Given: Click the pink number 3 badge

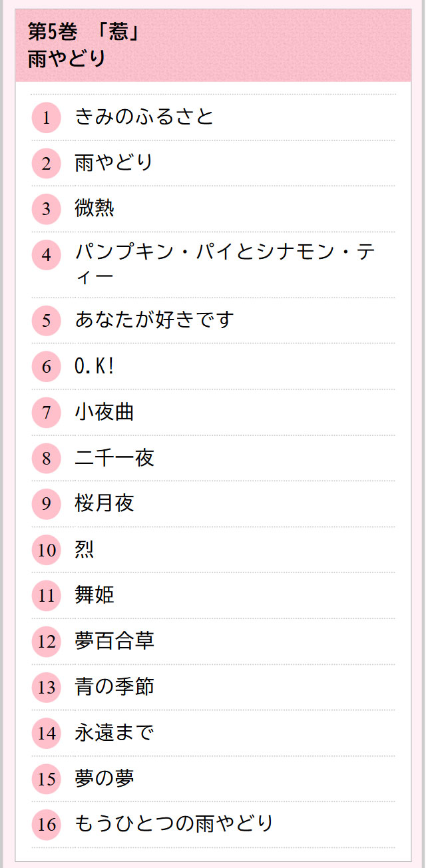Looking at the screenshot, I should 46,209.
